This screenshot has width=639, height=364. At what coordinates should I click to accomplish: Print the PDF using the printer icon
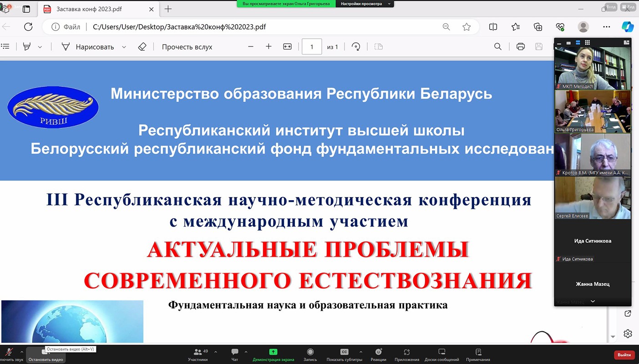(521, 46)
